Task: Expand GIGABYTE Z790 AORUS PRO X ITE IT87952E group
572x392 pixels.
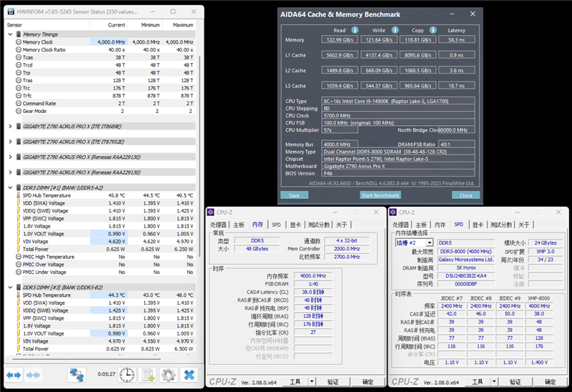Action: click(10, 142)
